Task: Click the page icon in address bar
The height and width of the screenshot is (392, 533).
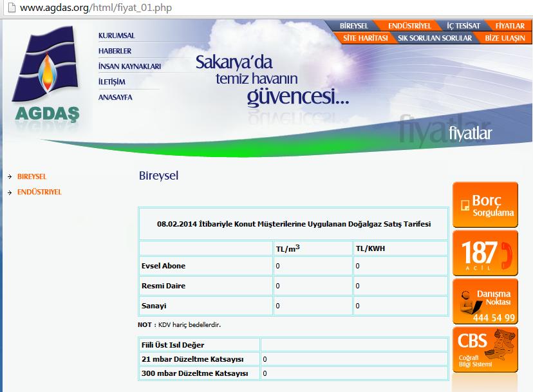Action: (10, 9)
